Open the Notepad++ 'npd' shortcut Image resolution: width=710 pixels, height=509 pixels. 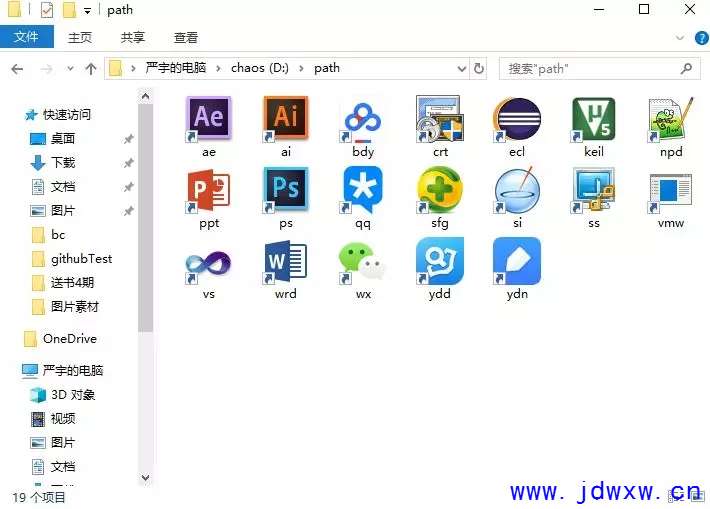tap(671, 126)
